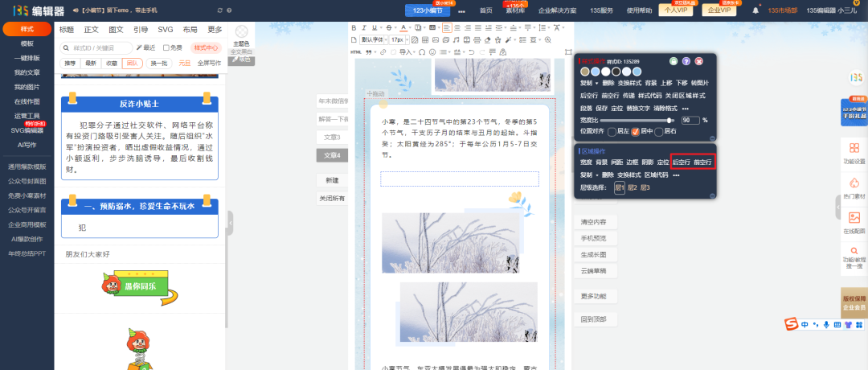Expand 复制 dropdown in region operations
The image size is (868, 370).
click(596, 175)
